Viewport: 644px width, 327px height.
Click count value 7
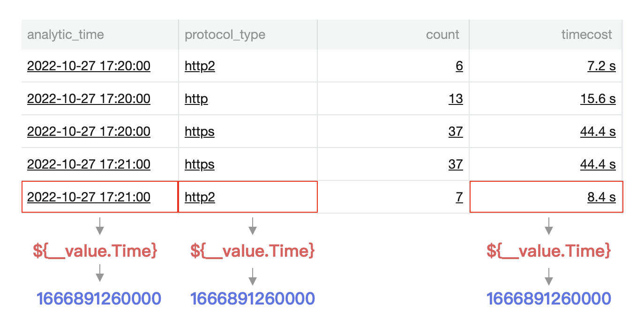[459, 197]
